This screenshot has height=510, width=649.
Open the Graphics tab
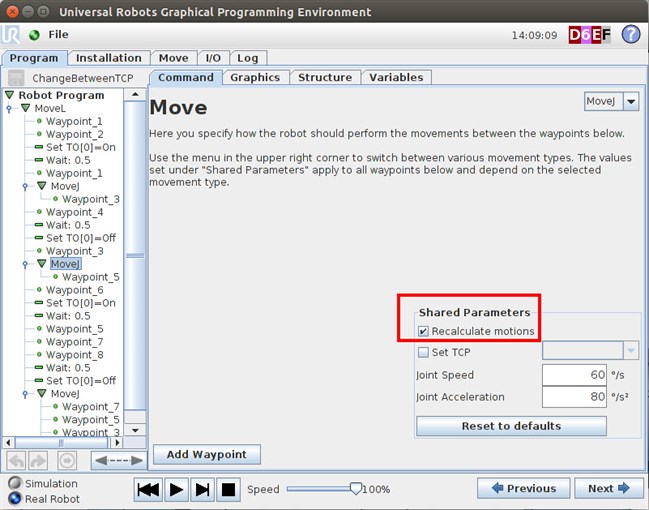click(x=255, y=77)
